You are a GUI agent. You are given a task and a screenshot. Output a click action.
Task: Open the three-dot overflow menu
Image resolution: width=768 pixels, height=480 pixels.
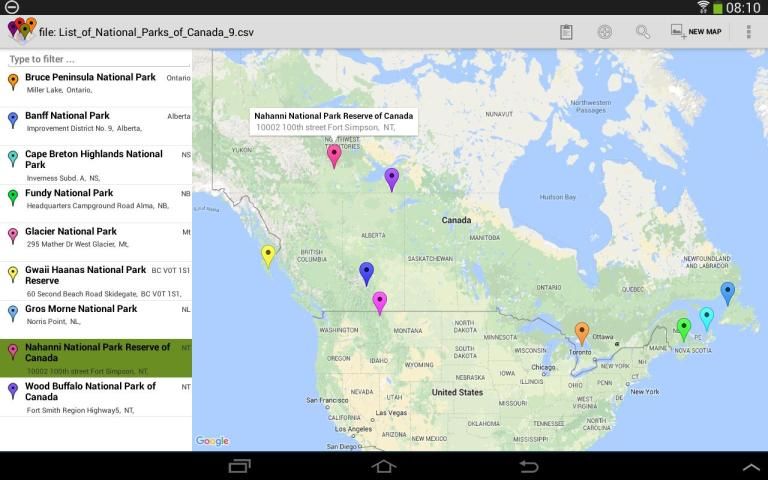pyautogui.click(x=748, y=32)
